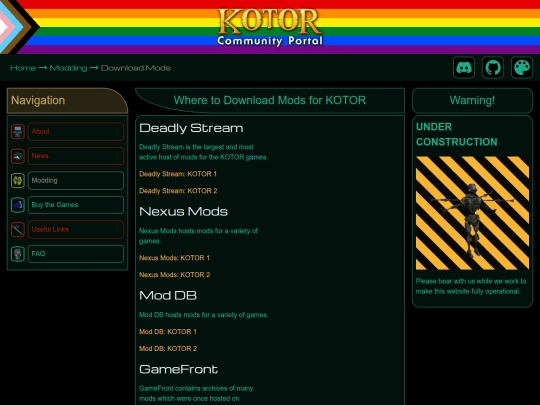Viewport: 540px width, 405px height.
Task: Click the under construction droid image
Action: [x=472, y=213]
